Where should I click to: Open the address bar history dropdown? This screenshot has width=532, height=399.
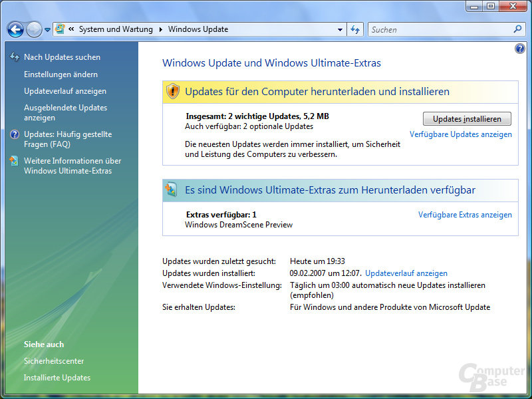[340, 29]
